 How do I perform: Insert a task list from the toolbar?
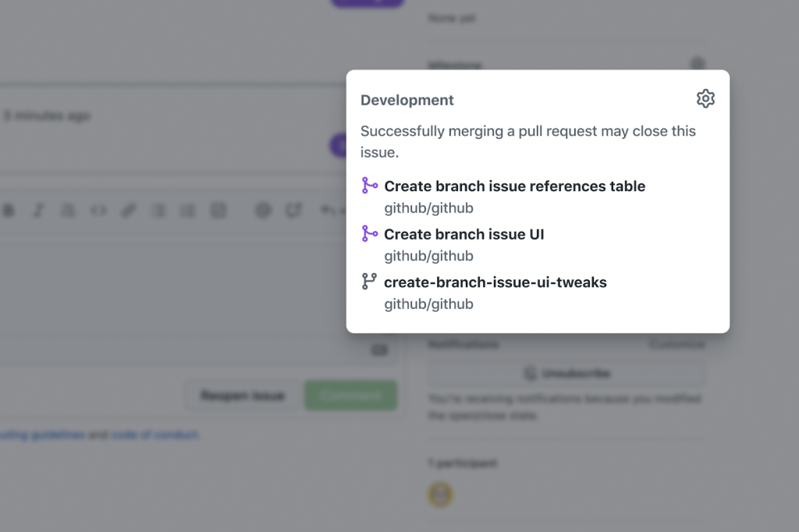coord(218,211)
